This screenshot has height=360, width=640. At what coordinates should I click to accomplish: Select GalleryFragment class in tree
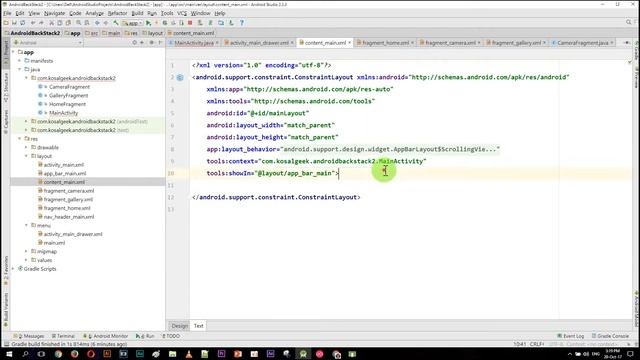point(69,96)
